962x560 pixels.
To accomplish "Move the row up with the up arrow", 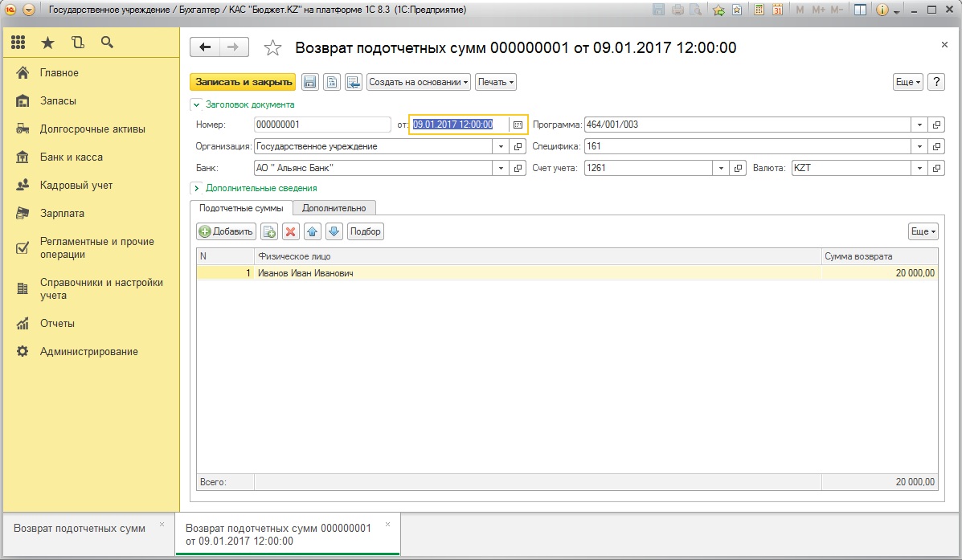I will click(x=313, y=231).
